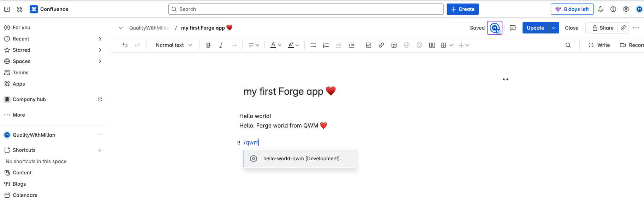Open AI Write tool
Image resolution: width=644 pixels, height=204 pixels.
pos(599,45)
